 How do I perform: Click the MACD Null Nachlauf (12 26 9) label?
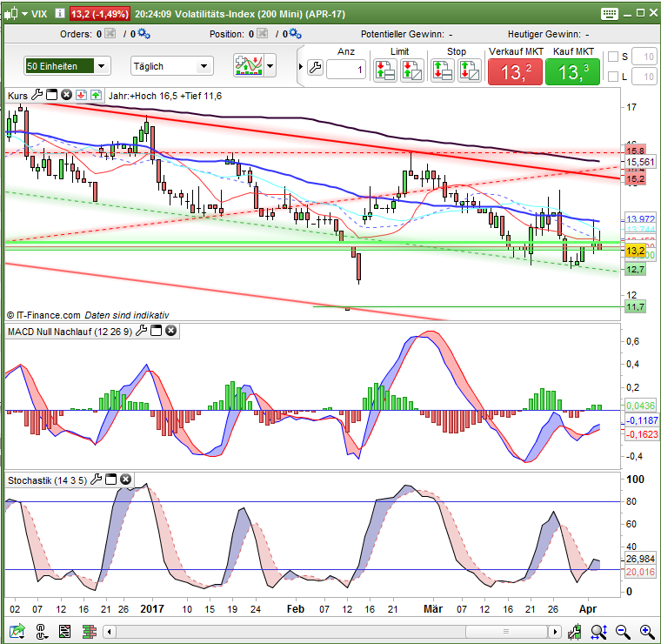(70, 332)
